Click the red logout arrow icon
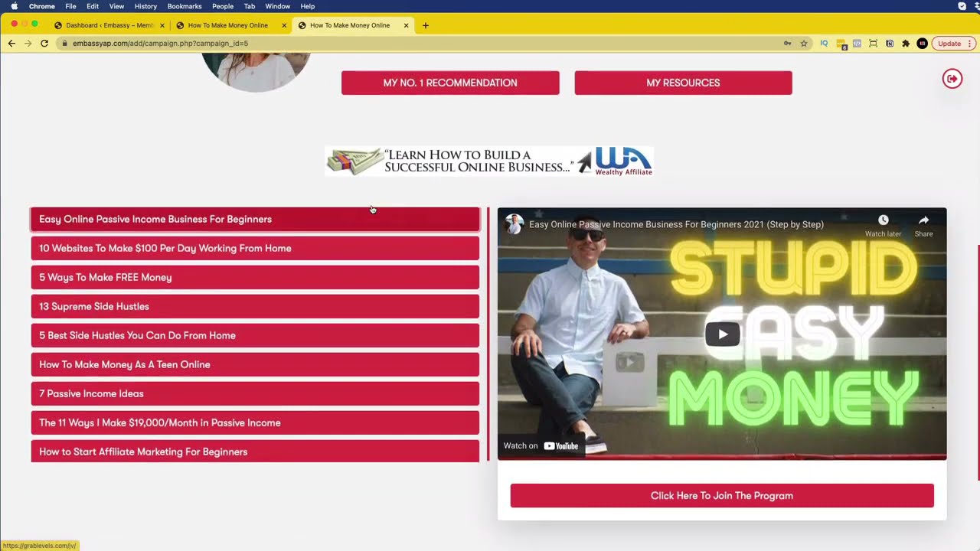This screenshot has width=980, height=551. coord(952,79)
